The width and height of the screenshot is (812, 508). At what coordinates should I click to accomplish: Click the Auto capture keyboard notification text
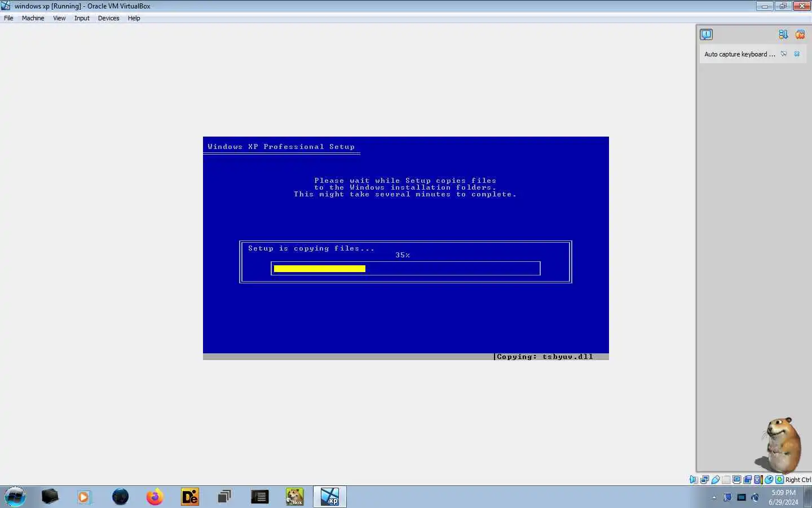(x=739, y=54)
